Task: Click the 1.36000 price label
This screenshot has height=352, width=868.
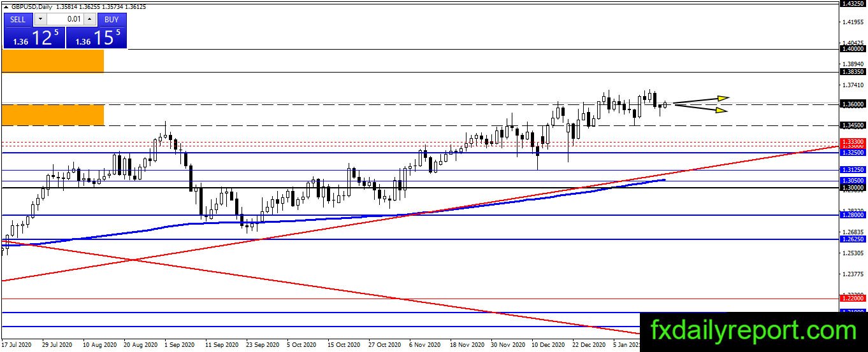Action: pyautogui.click(x=853, y=104)
